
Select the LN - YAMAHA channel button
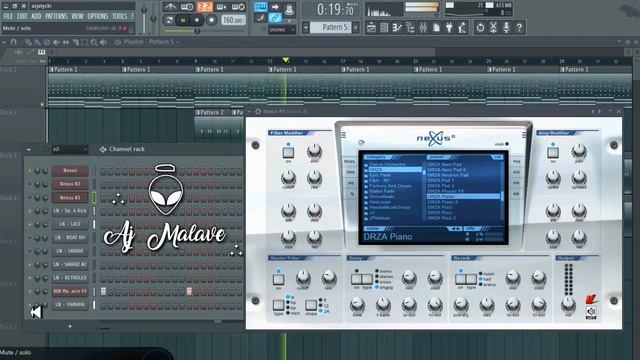(x=69, y=304)
